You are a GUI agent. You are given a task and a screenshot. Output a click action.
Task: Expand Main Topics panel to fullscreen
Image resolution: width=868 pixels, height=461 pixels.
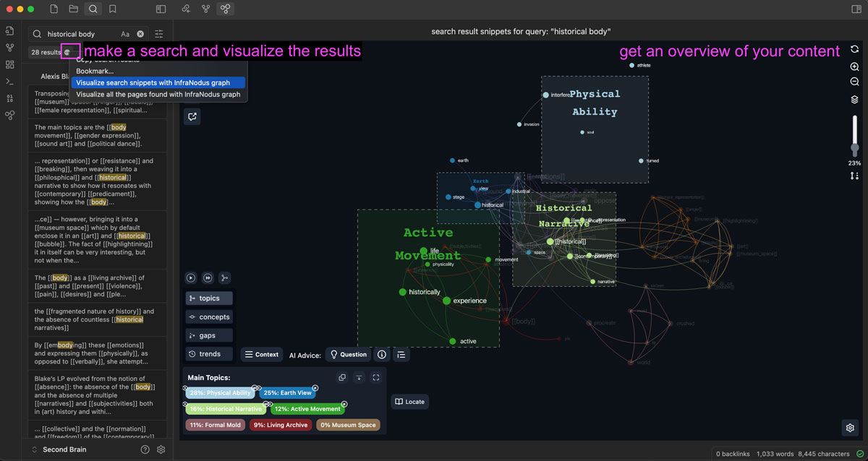pyautogui.click(x=376, y=377)
